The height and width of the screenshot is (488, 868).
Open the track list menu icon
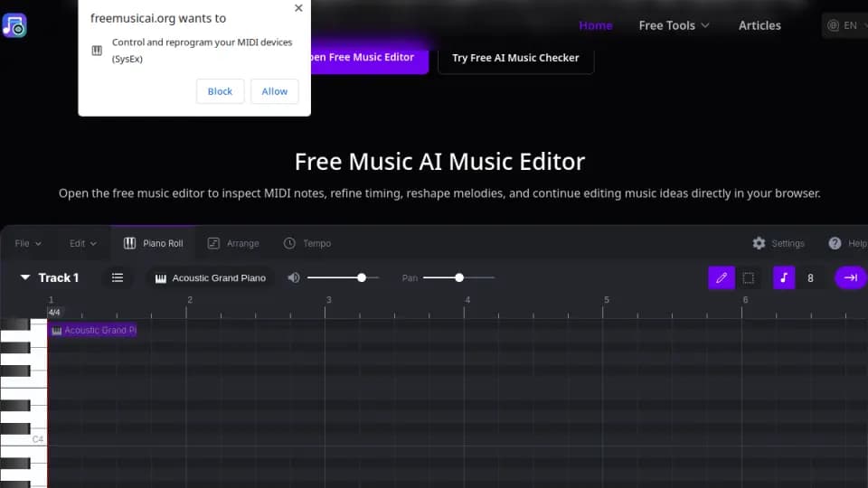point(118,277)
